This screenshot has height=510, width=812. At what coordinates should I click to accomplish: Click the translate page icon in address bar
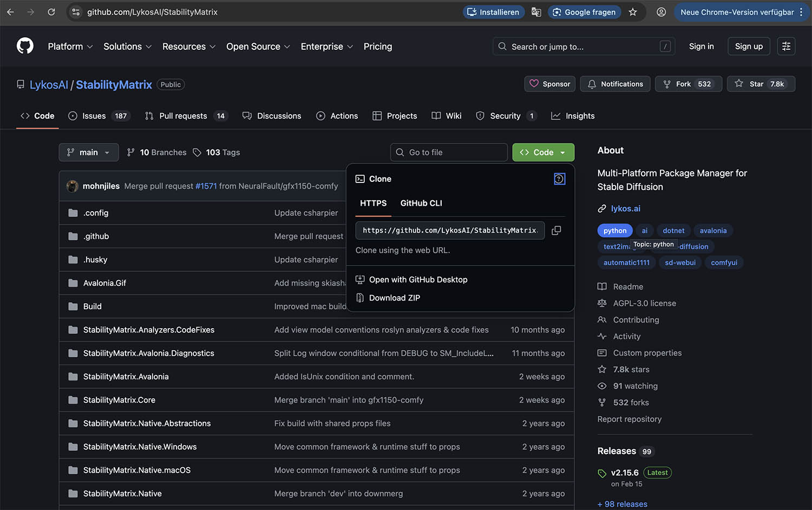click(x=536, y=12)
